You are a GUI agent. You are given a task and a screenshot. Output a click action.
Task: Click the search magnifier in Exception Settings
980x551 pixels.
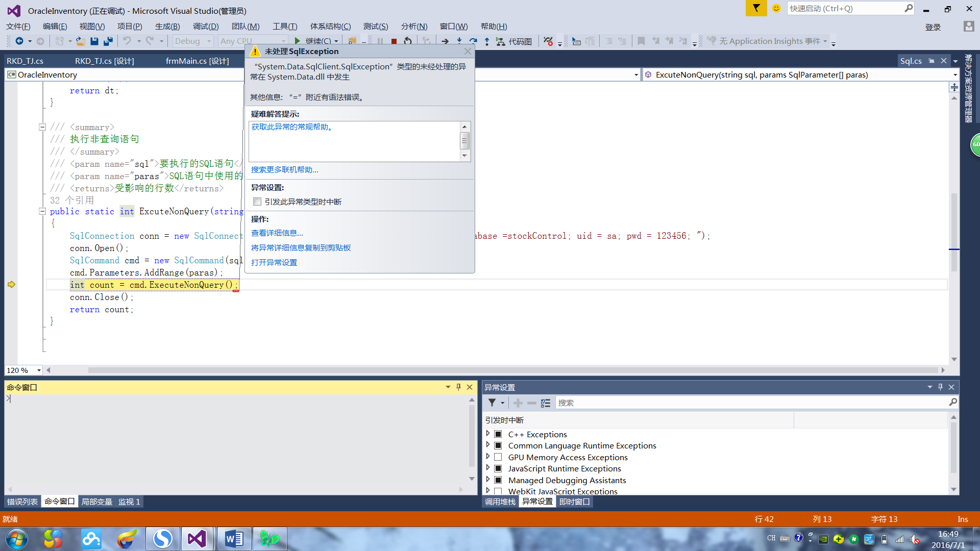coord(952,403)
